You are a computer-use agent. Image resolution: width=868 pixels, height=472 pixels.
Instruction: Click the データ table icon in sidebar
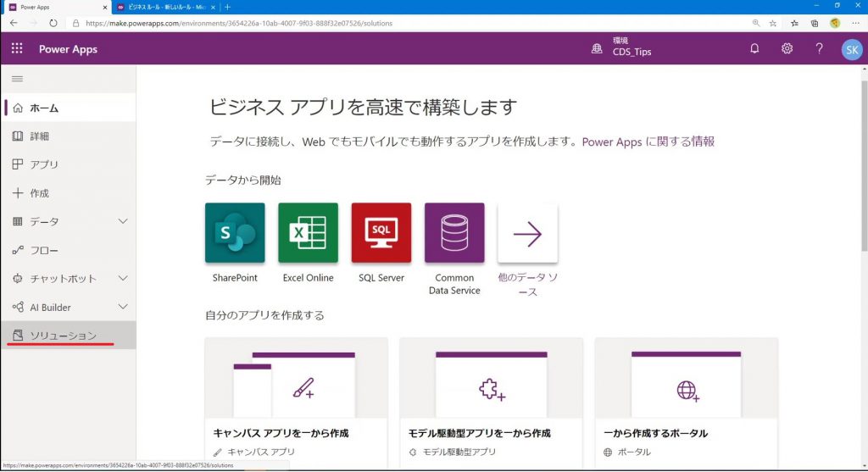click(x=18, y=221)
